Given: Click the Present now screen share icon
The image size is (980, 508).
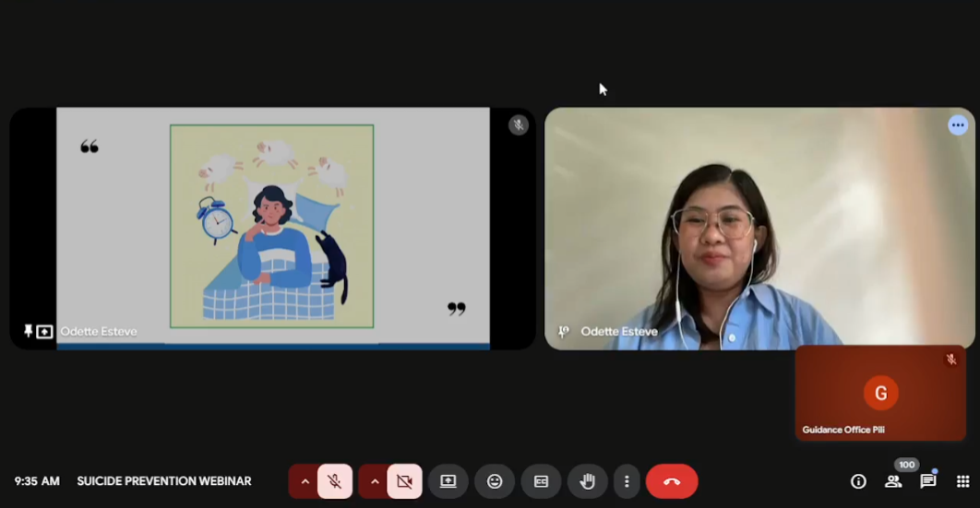Looking at the screenshot, I should (448, 481).
